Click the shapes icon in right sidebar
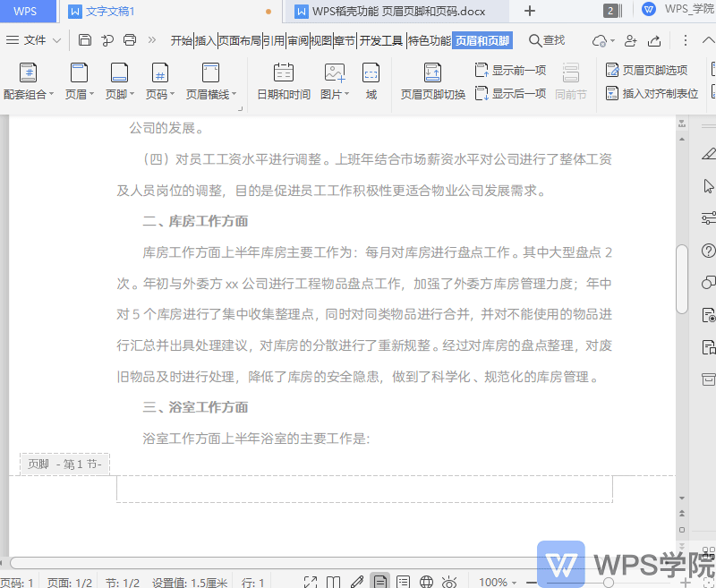Image resolution: width=716 pixels, height=588 pixels. tap(708, 283)
